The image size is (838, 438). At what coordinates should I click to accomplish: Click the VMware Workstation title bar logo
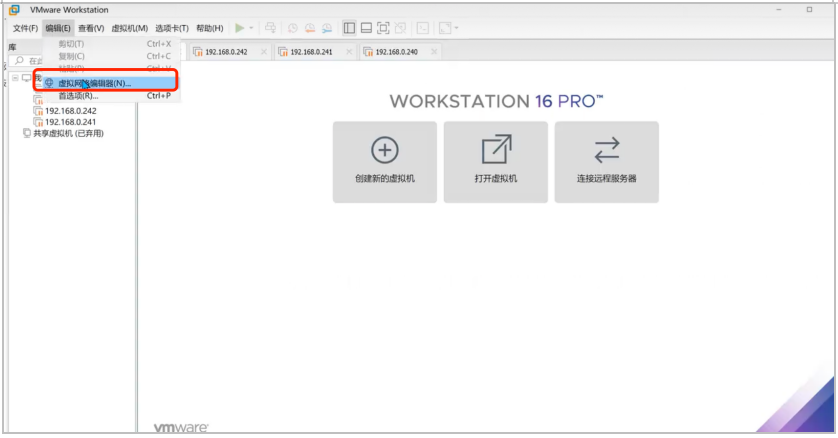coord(14,10)
